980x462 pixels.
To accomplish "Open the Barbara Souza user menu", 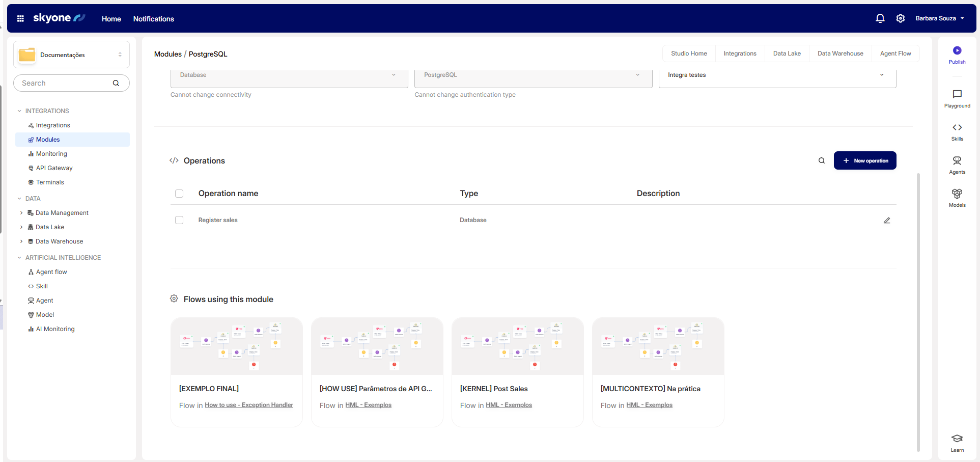I will tap(939, 18).
